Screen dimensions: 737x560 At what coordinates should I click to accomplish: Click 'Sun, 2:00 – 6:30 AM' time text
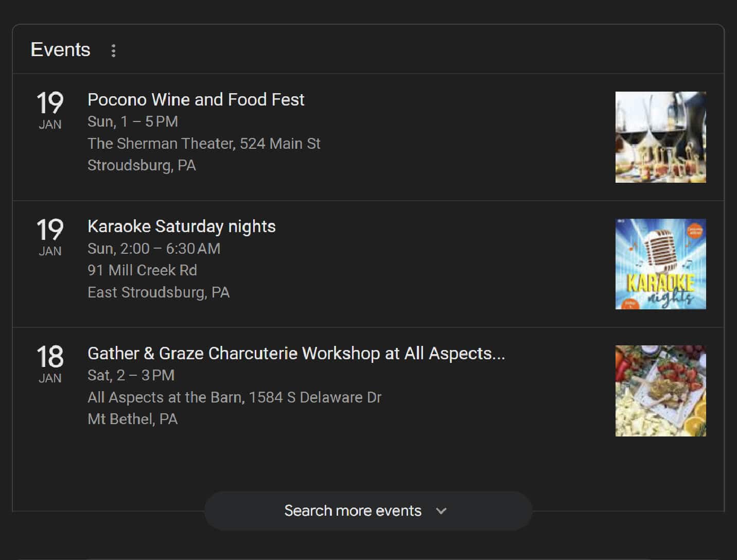coord(154,249)
